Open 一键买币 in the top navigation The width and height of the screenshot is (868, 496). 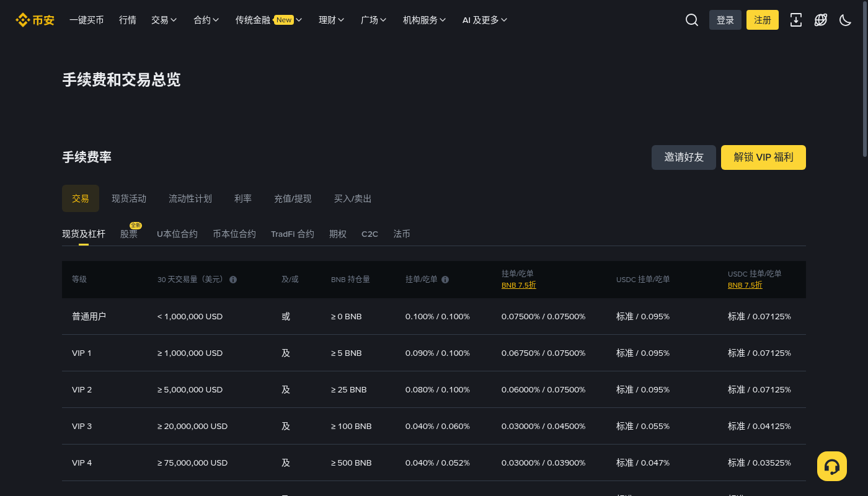87,20
